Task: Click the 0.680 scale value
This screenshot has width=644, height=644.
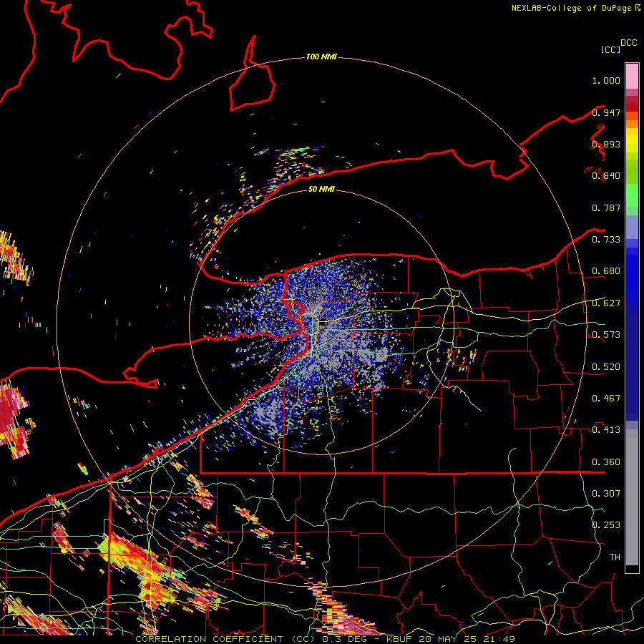Action: tap(606, 271)
